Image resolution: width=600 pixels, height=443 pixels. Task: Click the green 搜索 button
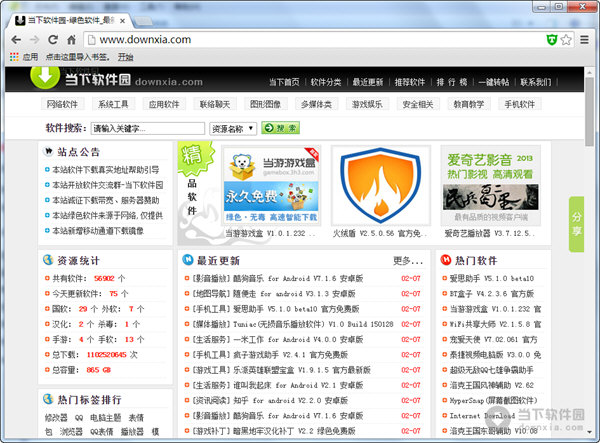point(280,128)
